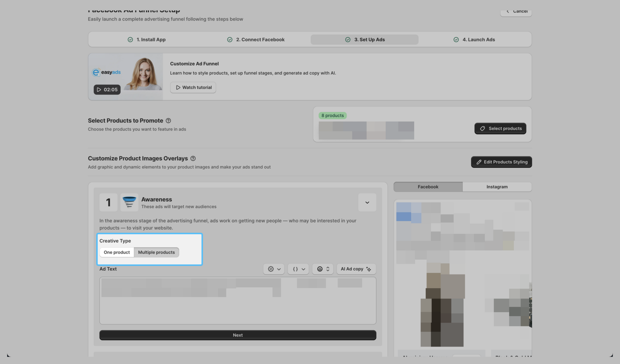
Task: Go to step 4. Launch Ads
Action: pos(474,39)
